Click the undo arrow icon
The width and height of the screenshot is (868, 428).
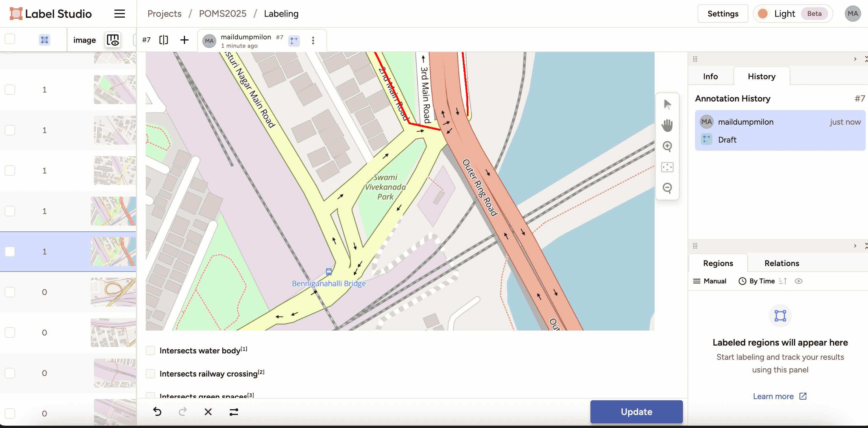[x=157, y=412]
